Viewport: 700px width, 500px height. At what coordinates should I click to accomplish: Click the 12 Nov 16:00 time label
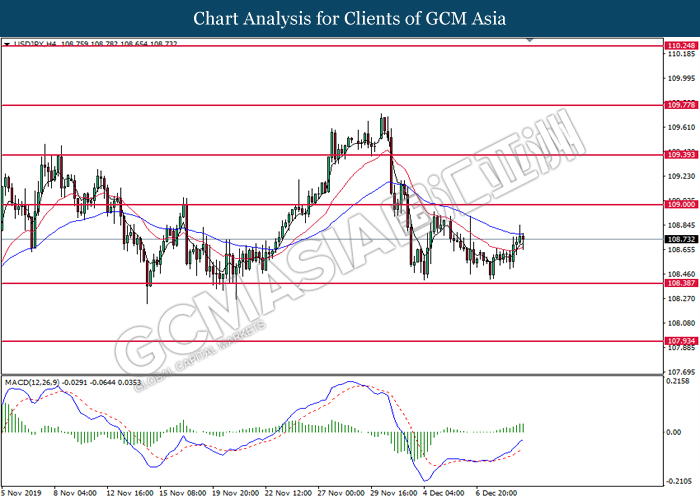click(x=130, y=493)
